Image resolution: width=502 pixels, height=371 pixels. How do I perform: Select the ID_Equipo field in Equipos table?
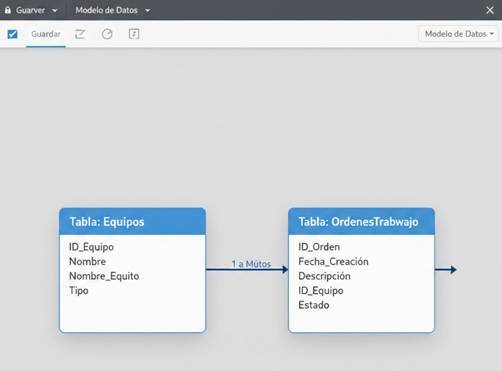coord(91,247)
